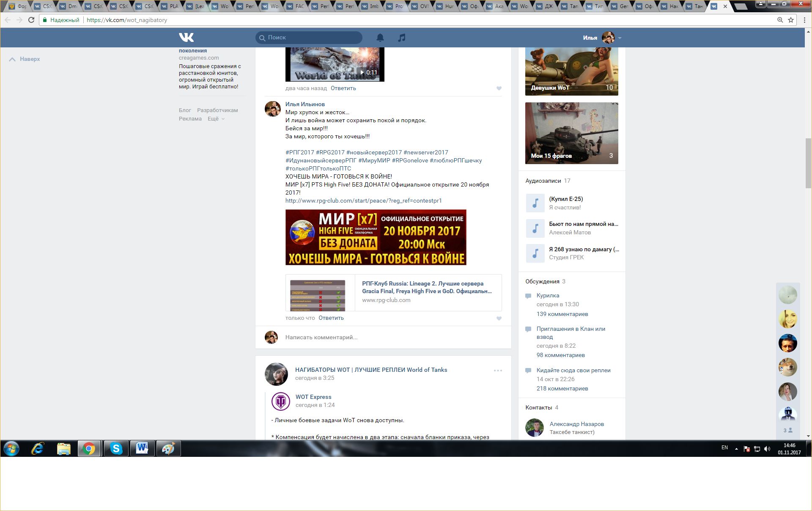Click the WOT Express round logo
The image size is (812, 511).
point(280,401)
